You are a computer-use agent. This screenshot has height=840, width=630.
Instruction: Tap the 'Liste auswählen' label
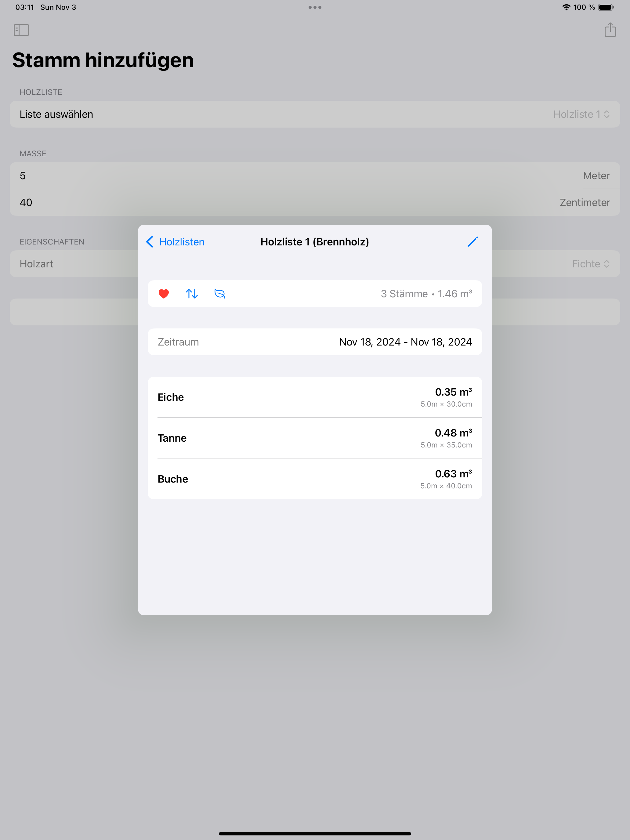point(56,114)
